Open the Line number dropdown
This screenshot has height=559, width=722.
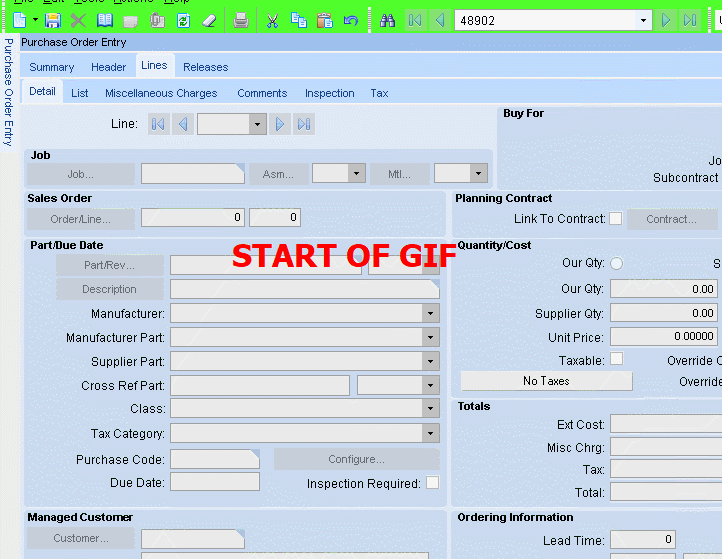pos(257,124)
